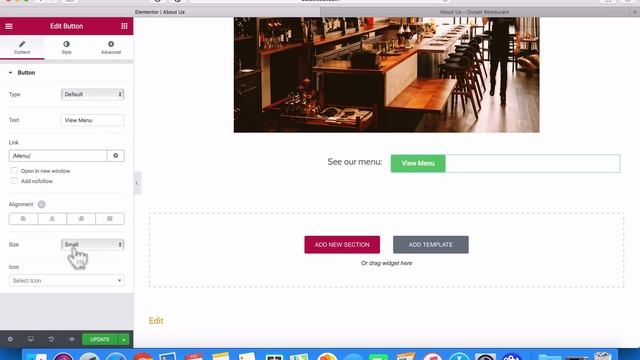
Task: Select the See our menu: text
Action: [355, 162]
